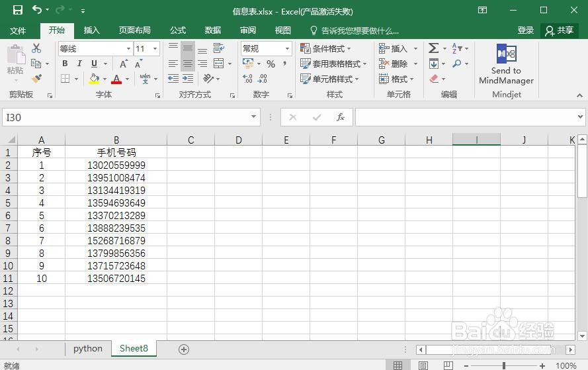Switch to the 视图 View tab

tap(282, 30)
